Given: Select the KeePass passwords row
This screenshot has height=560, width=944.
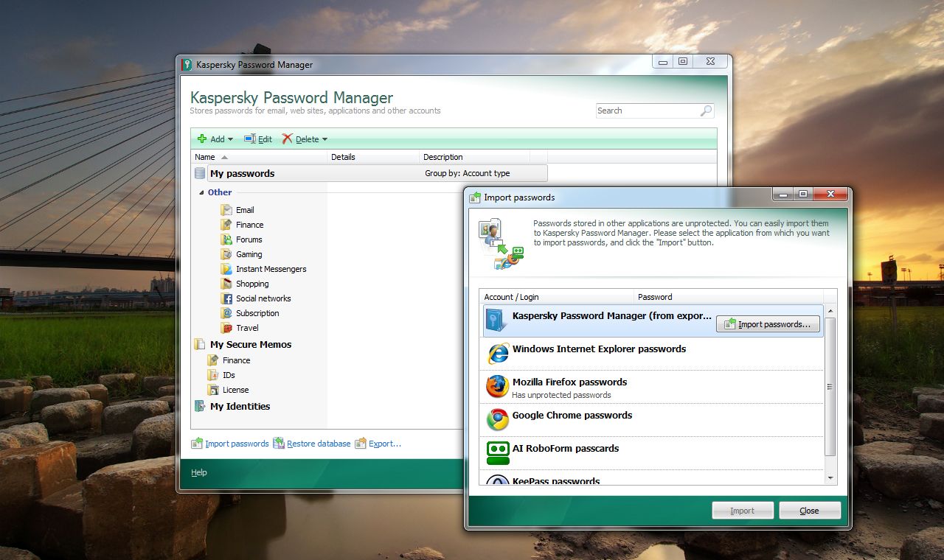Looking at the screenshot, I should point(652,477).
